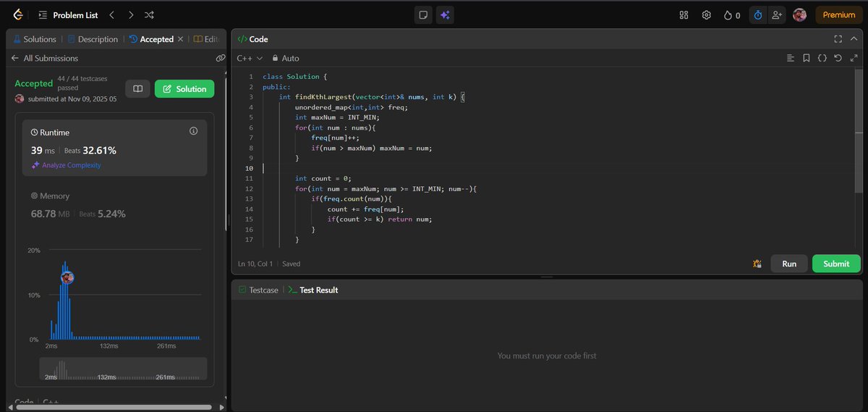Open the braces snippet icon

pos(822,58)
